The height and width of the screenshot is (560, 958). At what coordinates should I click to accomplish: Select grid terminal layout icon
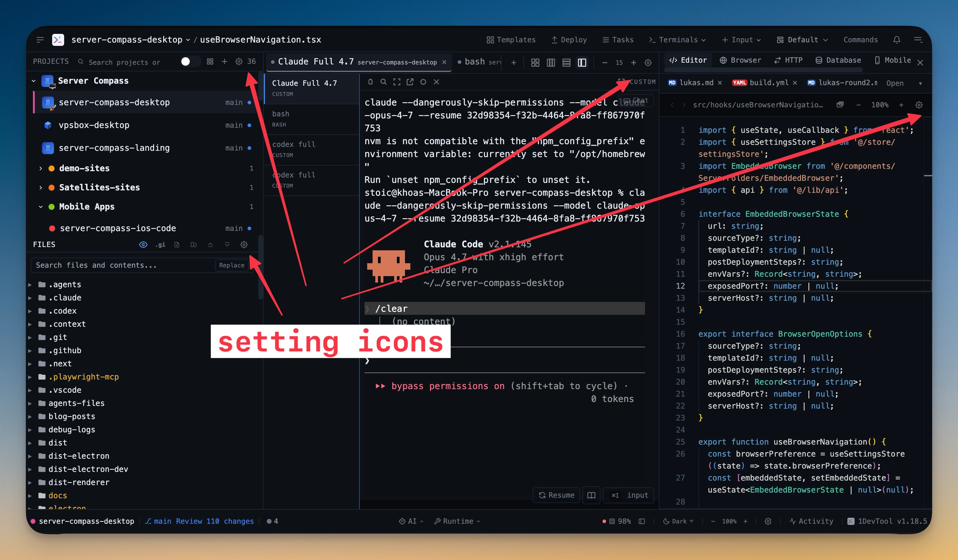tap(535, 63)
